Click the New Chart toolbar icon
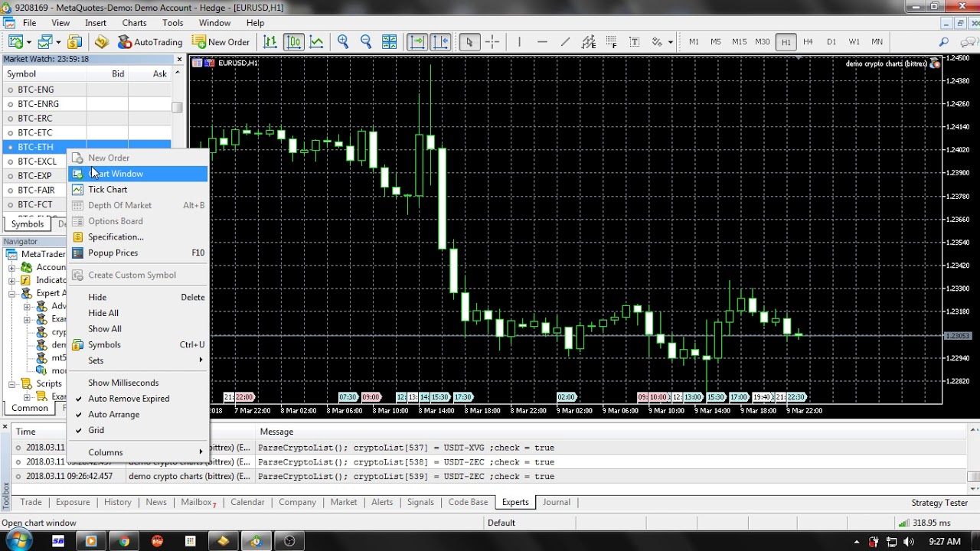The height and width of the screenshot is (551, 980). 15,42
